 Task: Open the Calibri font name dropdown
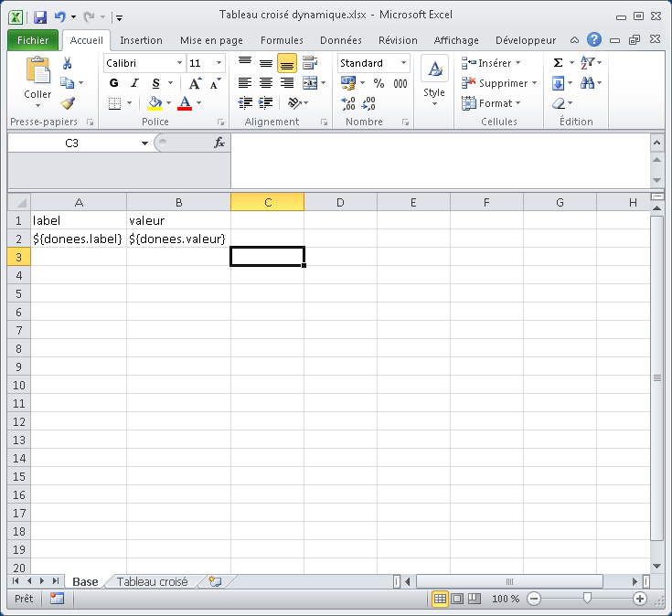point(177,63)
